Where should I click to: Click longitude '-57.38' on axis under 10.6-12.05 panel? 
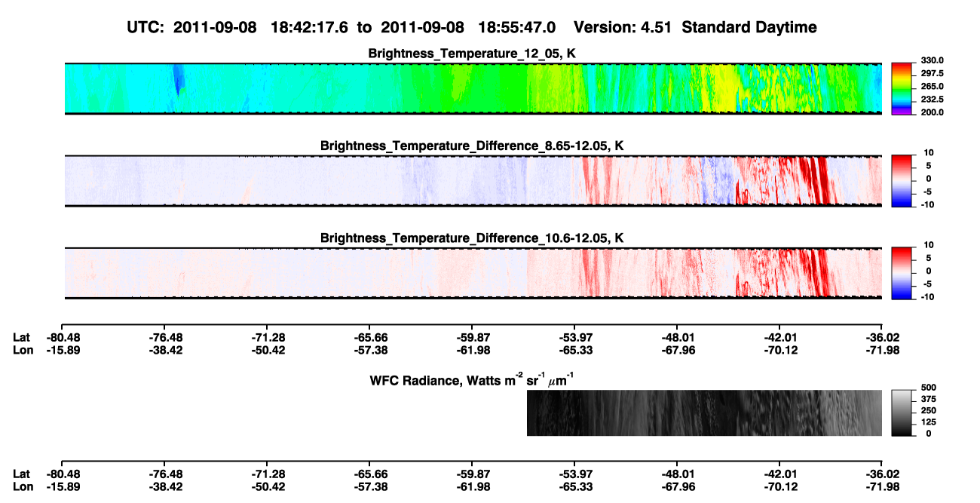pyautogui.click(x=369, y=350)
